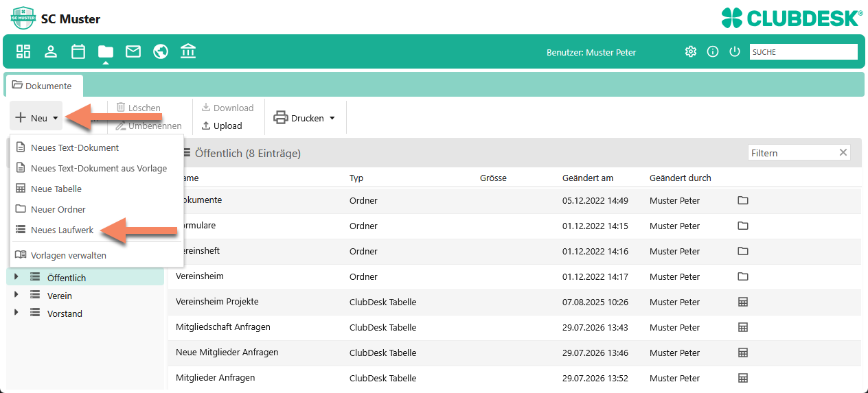This screenshot has height=393, width=868.
Task: Select Neue Mitglieder Anfragen table name
Action: (x=227, y=352)
